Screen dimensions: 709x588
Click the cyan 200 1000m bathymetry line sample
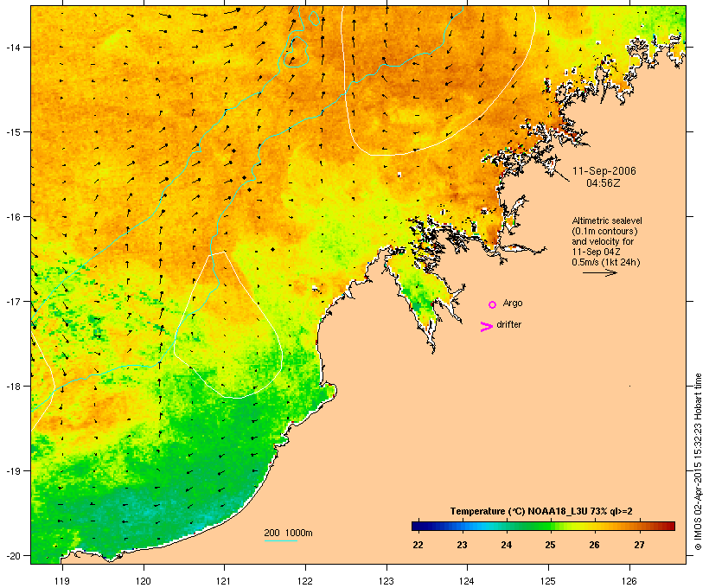click(x=281, y=540)
